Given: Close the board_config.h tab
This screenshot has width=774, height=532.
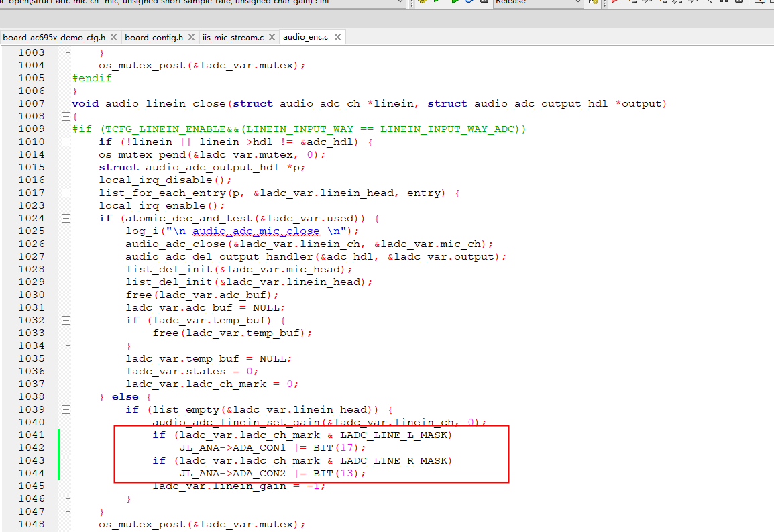Looking at the screenshot, I should 191,37.
